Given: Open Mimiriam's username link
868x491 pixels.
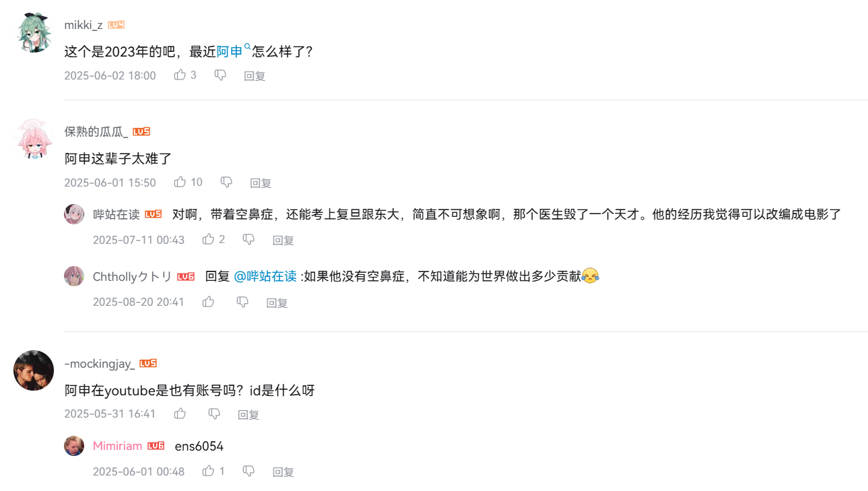Looking at the screenshot, I should 117,447.
